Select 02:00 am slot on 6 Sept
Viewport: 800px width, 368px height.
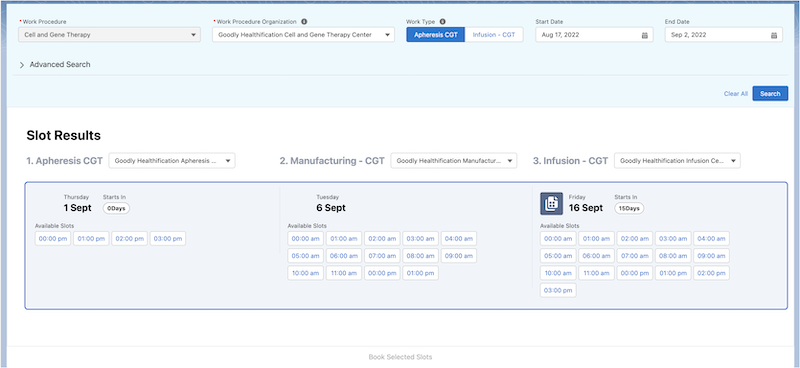pos(382,238)
